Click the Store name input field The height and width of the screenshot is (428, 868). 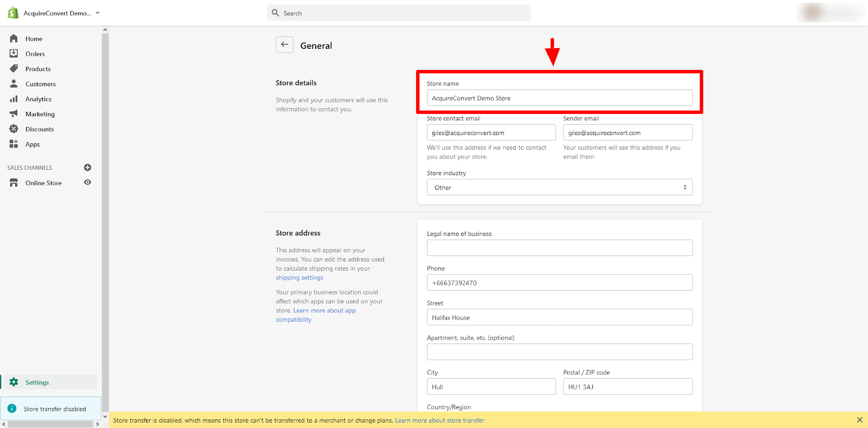[559, 98]
